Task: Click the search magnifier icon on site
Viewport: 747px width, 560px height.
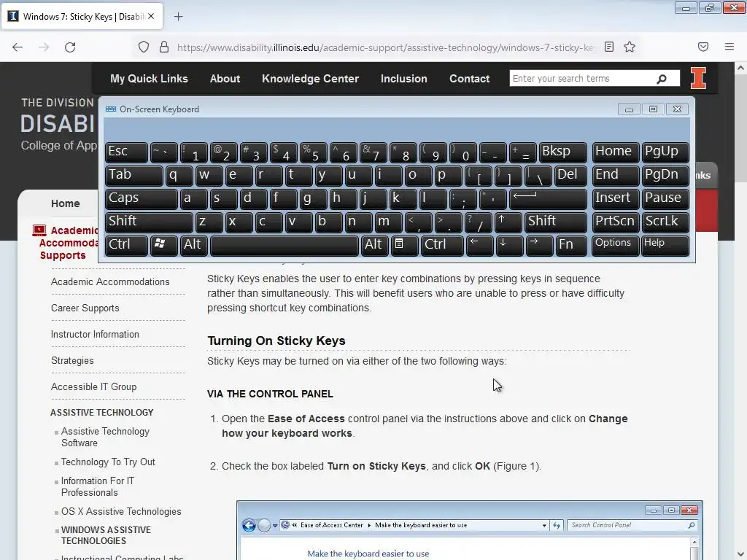Action: pyautogui.click(x=662, y=79)
